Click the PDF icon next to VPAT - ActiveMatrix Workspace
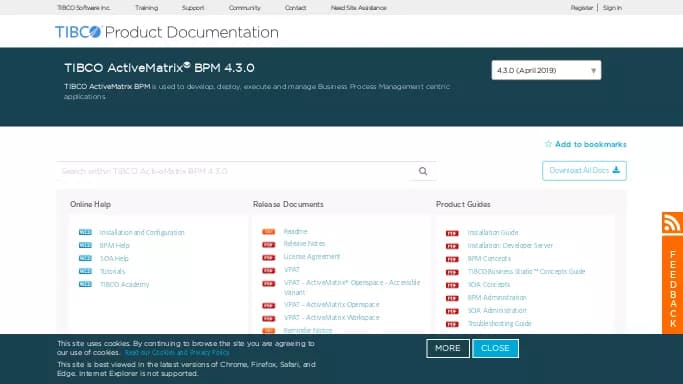683x384 pixels. [x=269, y=319]
